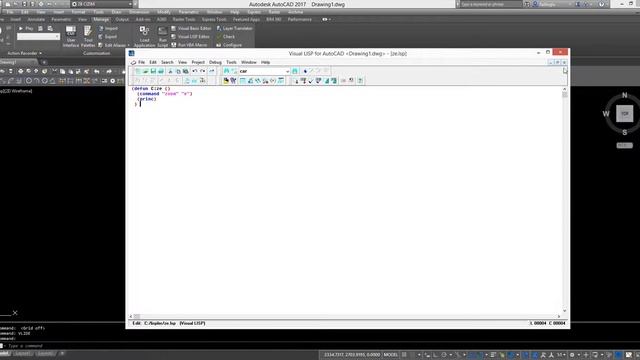
Task: Click Visual LISP Editor button in ribbon
Action: point(190,37)
